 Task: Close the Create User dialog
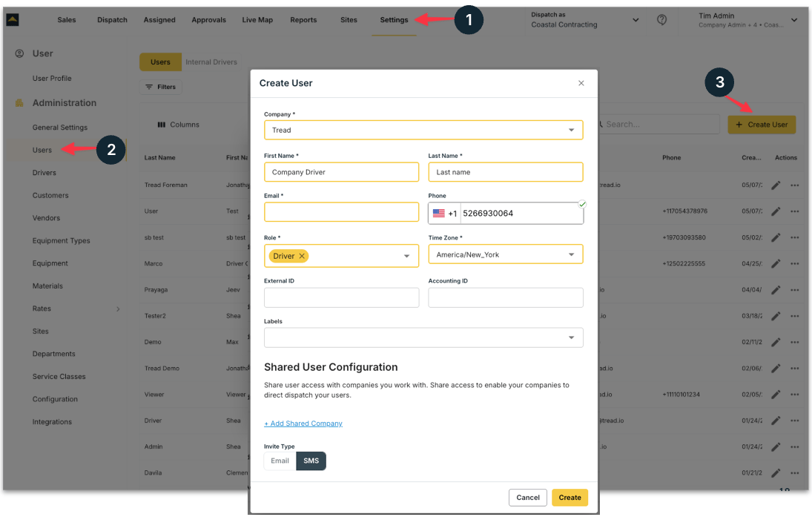(x=581, y=83)
